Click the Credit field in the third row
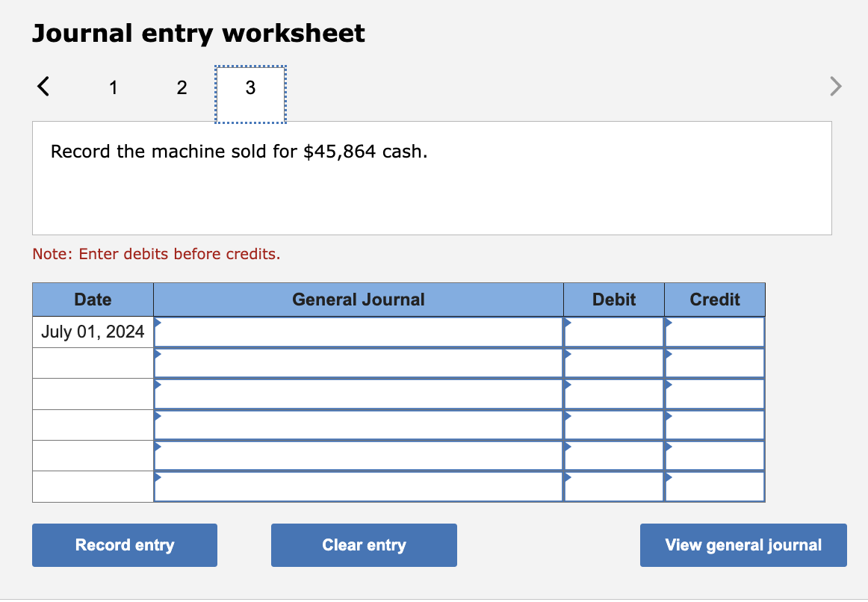 (x=713, y=393)
